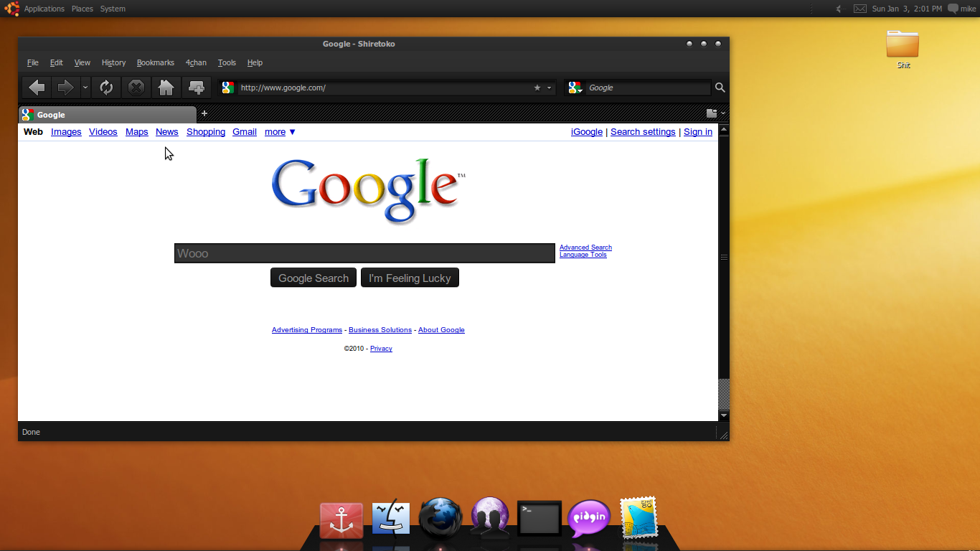Screen dimensions: 980x551
Task: Launch the postage stamp mail icon in dock
Action: click(639, 517)
